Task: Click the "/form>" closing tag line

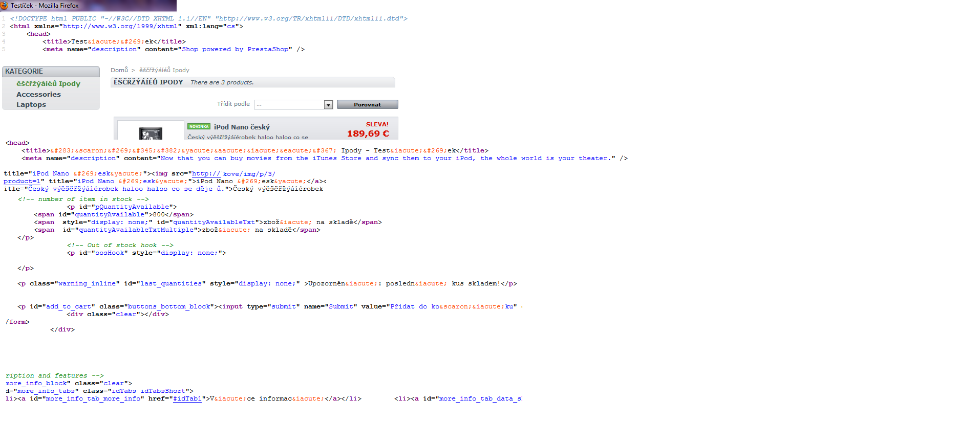Action: click(x=17, y=322)
